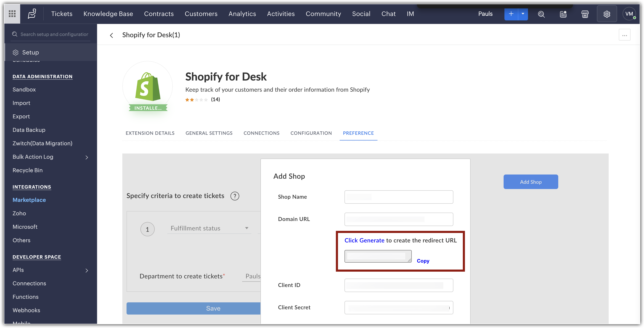644x328 pixels.
Task: Click the criteria row number 1 circle
Action: pyautogui.click(x=147, y=229)
